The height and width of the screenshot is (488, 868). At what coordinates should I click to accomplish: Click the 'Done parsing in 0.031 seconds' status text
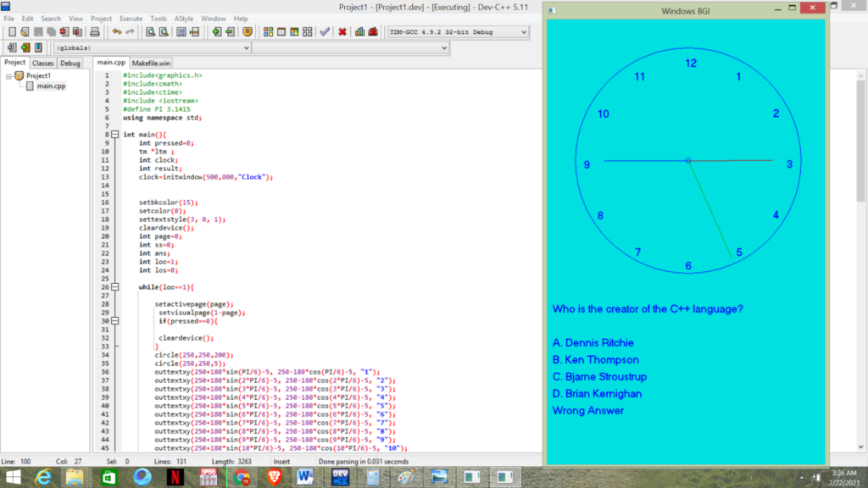[363, 462]
